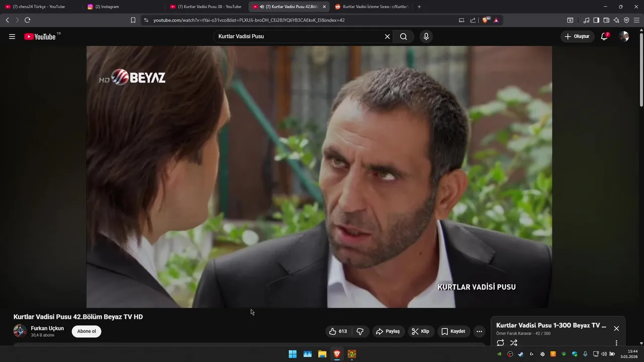Open the Brave Wallet icon
This screenshot has height=362, width=644.
tap(606, 20)
